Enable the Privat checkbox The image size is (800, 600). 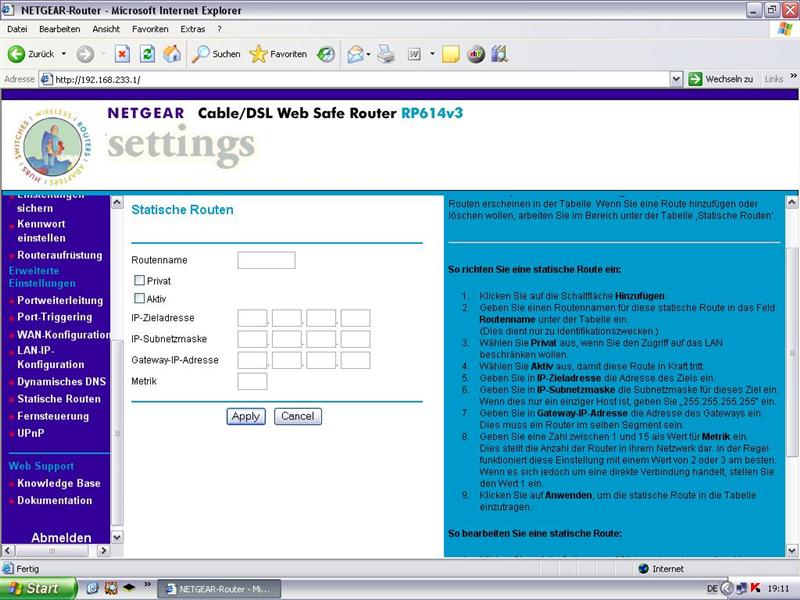coord(139,280)
